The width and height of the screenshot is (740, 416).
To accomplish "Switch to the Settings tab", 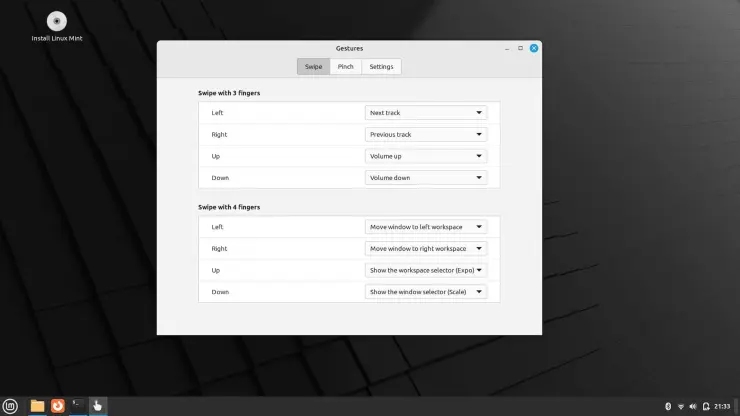I will pos(381,67).
